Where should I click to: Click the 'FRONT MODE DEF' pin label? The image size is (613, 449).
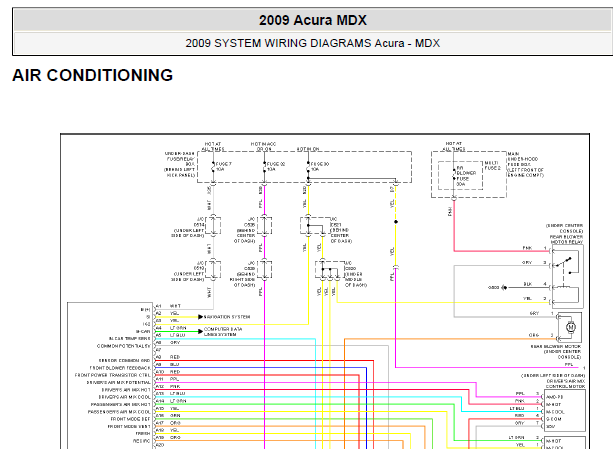[131, 419]
